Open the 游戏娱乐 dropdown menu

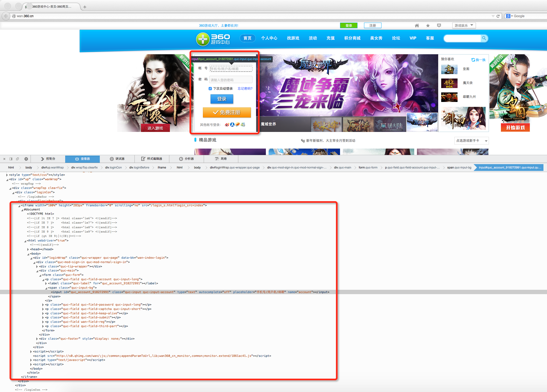464,25
